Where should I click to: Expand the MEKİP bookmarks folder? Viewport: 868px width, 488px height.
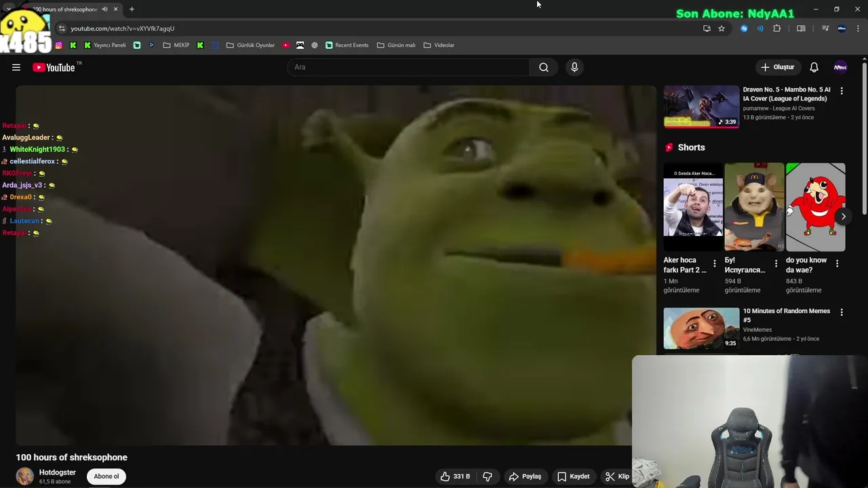[x=176, y=45]
